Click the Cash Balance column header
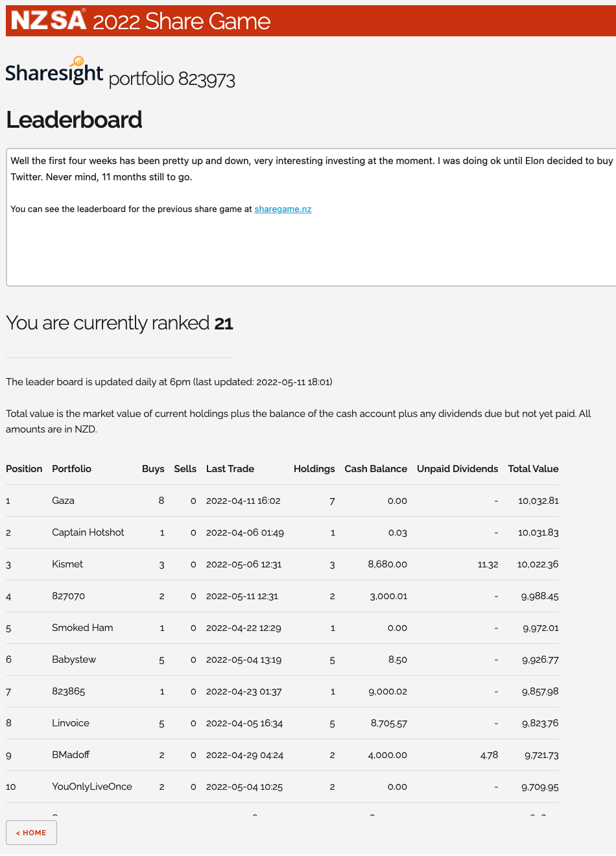The height and width of the screenshot is (856, 616). (376, 469)
